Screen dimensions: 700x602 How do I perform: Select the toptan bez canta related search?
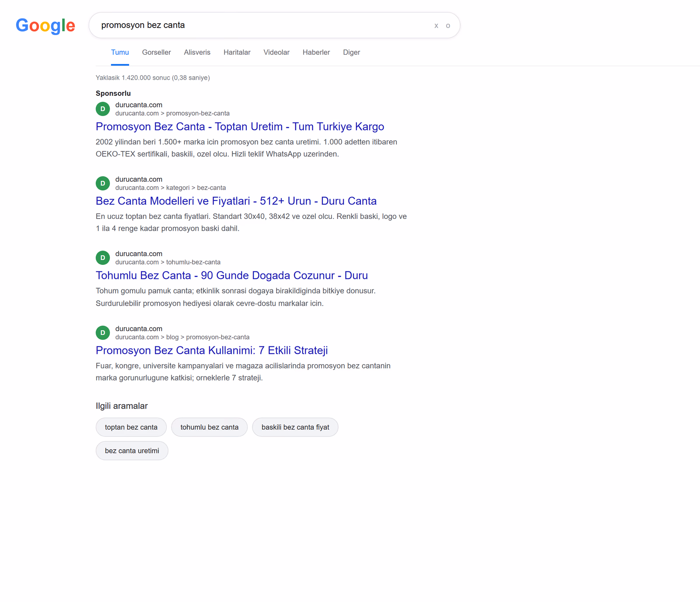coord(131,427)
